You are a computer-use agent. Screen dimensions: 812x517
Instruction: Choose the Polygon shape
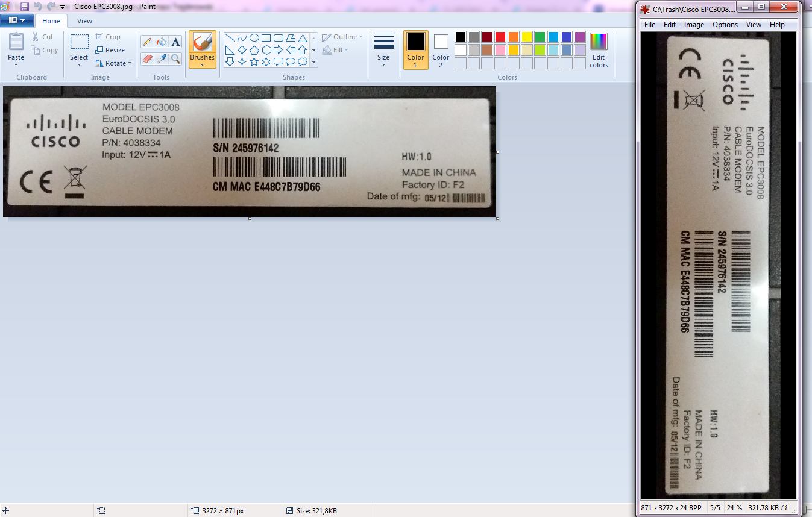pos(290,37)
